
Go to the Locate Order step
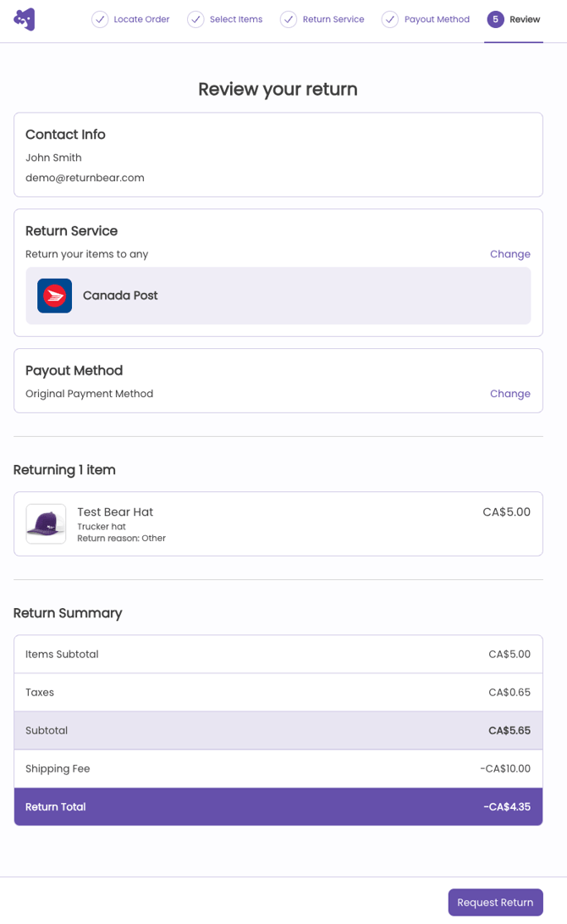click(141, 19)
